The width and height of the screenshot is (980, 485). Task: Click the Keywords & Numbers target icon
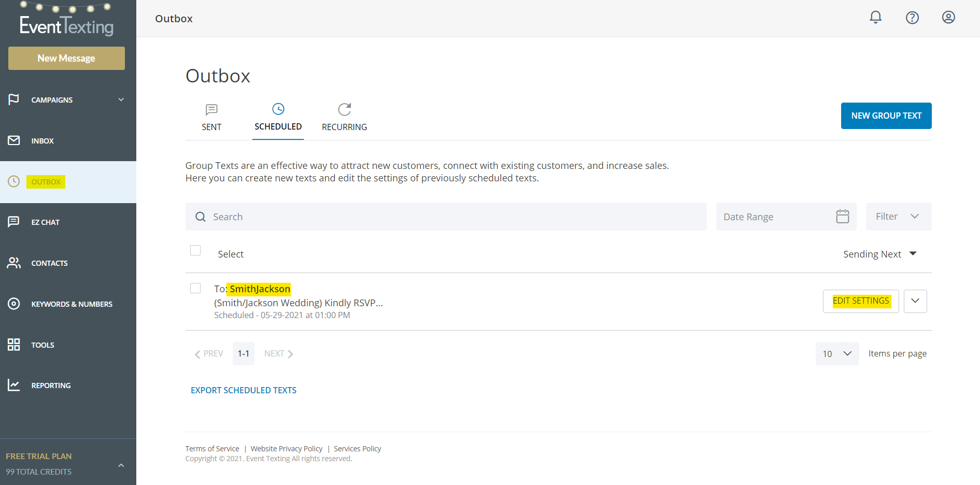[x=13, y=304]
